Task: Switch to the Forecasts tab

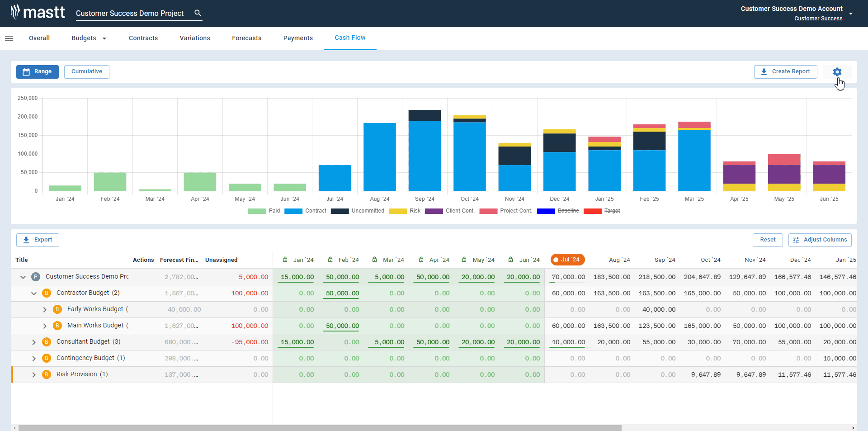Action: pos(246,38)
